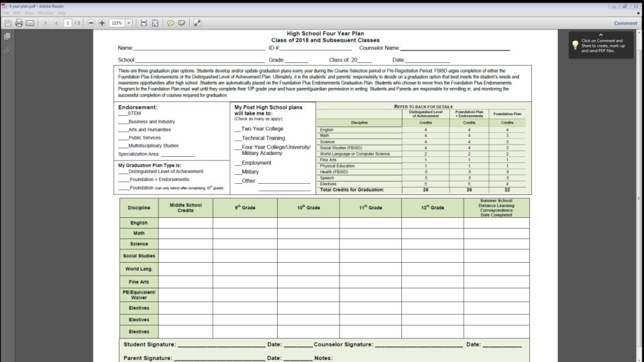
Task: Fit one full page to window icon
Action: (x=155, y=23)
